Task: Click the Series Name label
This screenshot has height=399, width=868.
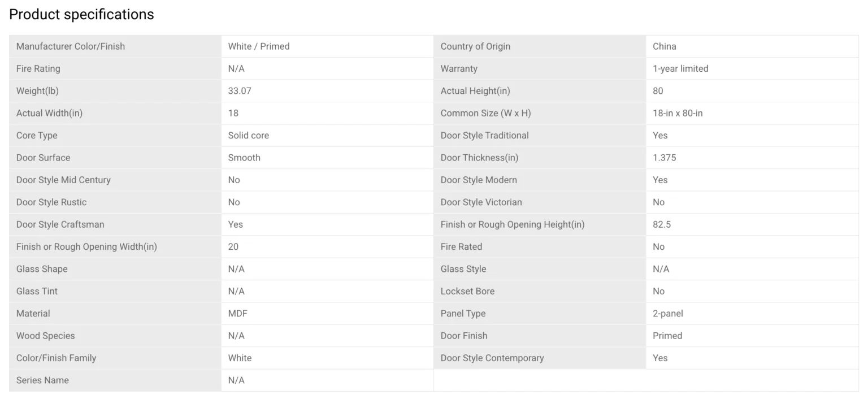Action: tap(42, 380)
